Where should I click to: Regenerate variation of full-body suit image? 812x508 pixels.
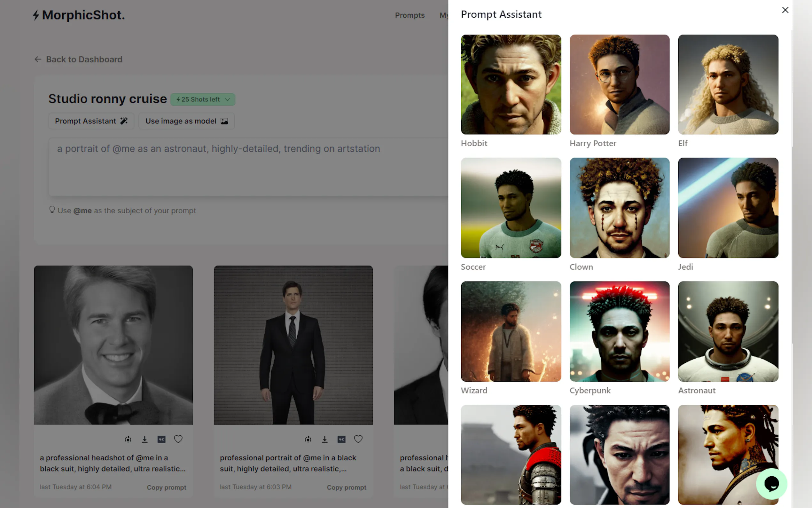[308, 439]
